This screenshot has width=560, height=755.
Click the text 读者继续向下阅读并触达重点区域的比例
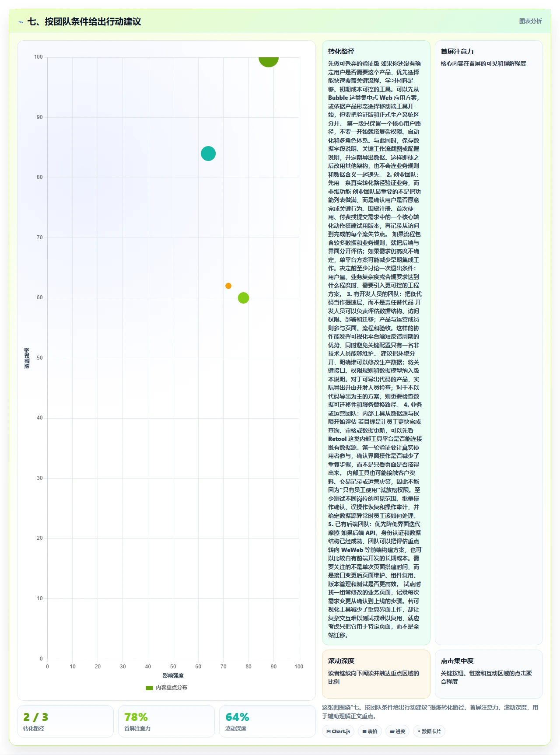pos(374,678)
